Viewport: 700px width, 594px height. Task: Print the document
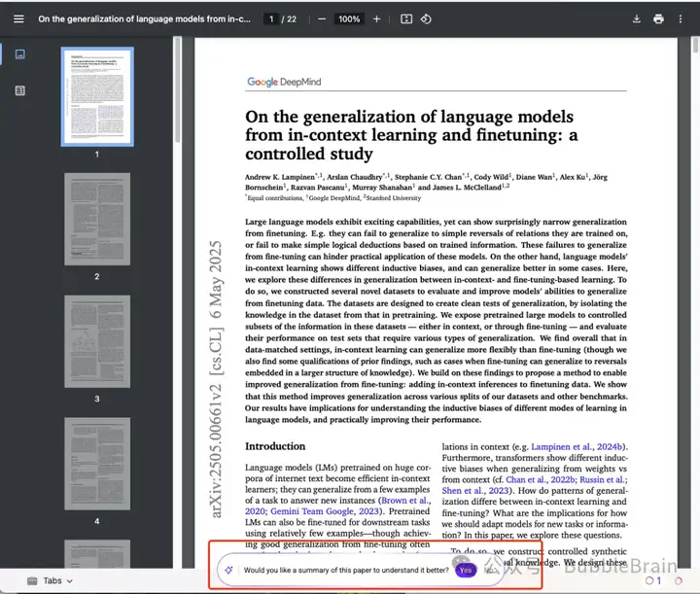658,18
